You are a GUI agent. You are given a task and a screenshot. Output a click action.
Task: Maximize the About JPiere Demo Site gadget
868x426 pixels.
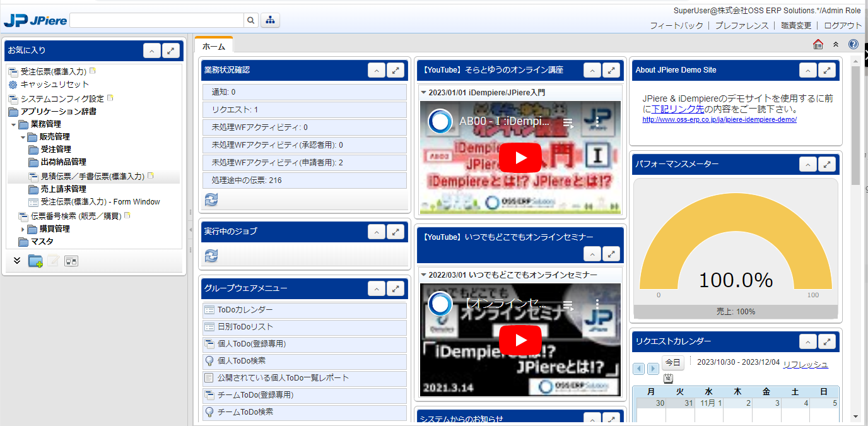point(827,70)
